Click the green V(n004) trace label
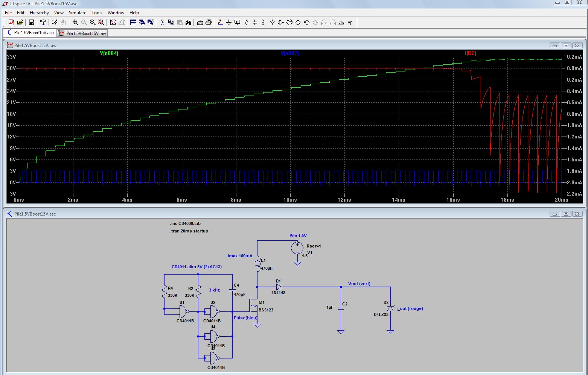 pos(109,53)
